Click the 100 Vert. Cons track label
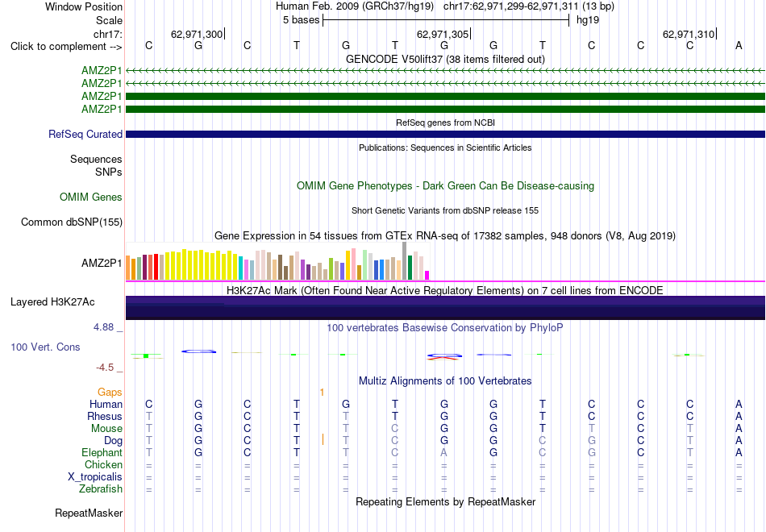Image resolution: width=766 pixels, height=532 pixels. pyautogui.click(x=45, y=347)
